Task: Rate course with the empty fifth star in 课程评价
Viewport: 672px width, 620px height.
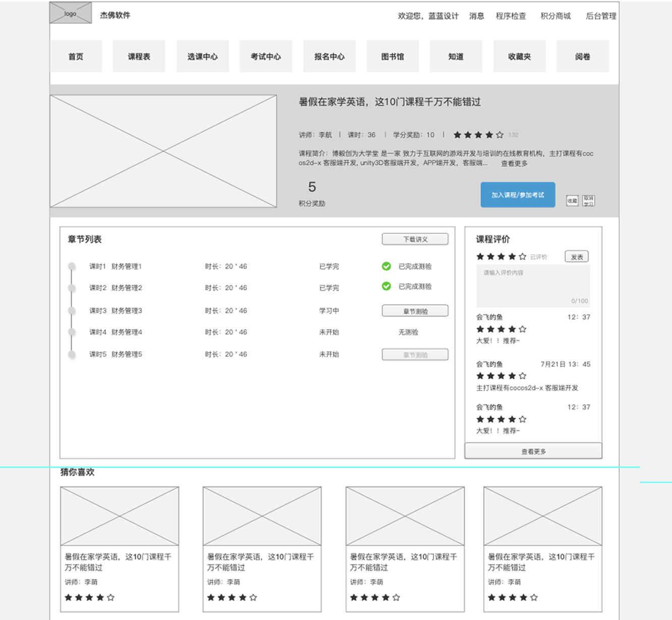Action: (523, 257)
